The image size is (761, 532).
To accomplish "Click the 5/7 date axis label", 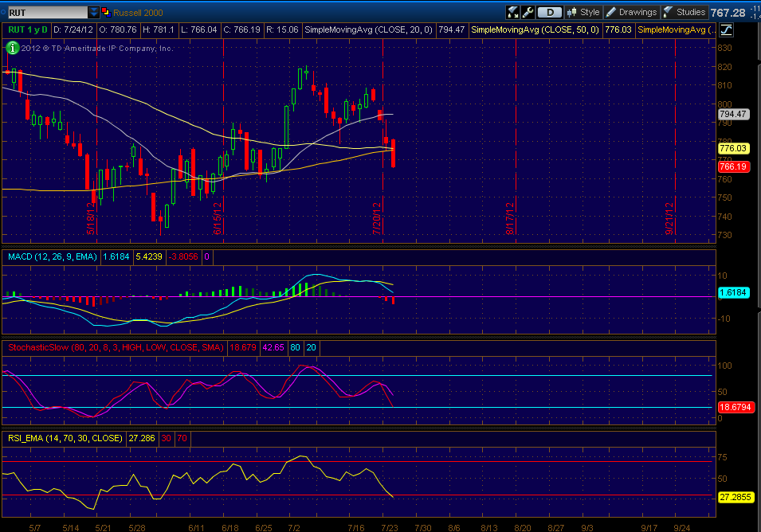I will tap(35, 528).
